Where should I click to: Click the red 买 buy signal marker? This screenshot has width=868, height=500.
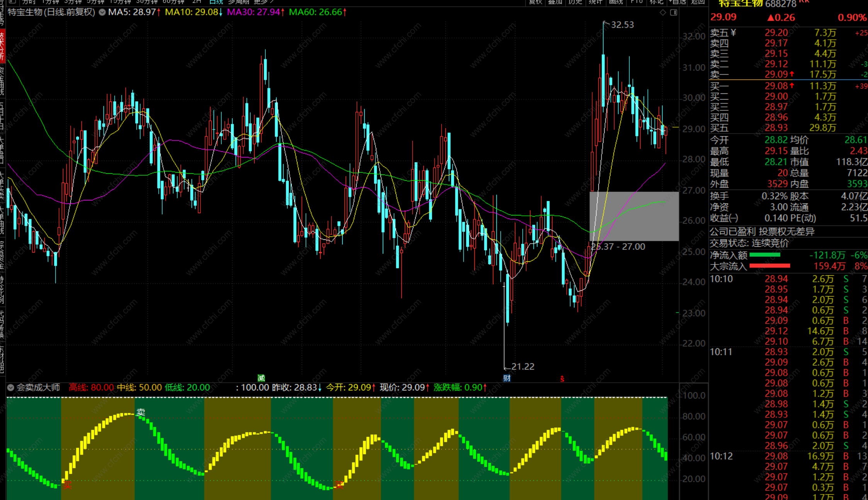click(68, 485)
